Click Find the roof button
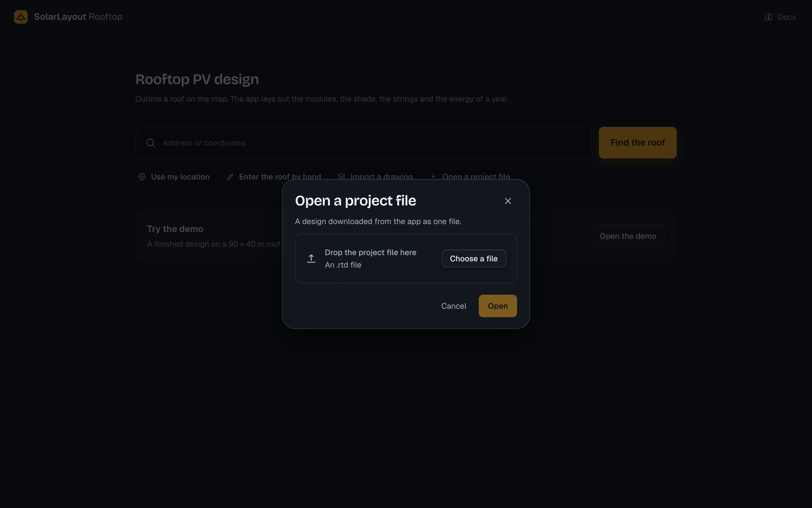Image resolution: width=812 pixels, height=508 pixels. click(637, 143)
